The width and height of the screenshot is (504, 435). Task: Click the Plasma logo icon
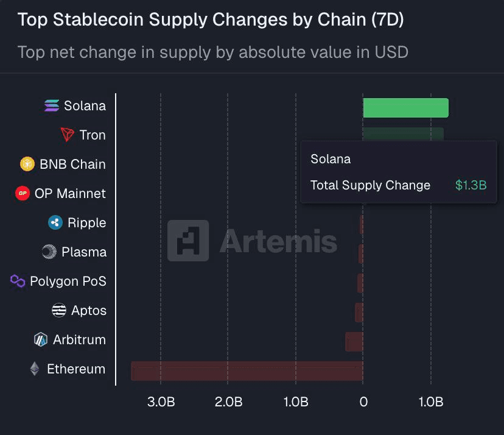click(49, 252)
